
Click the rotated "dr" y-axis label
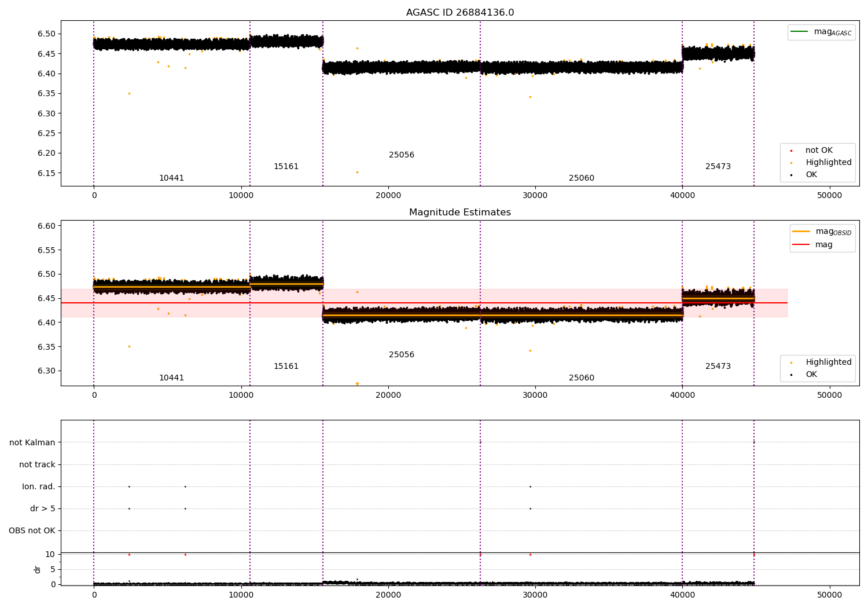click(38, 569)
